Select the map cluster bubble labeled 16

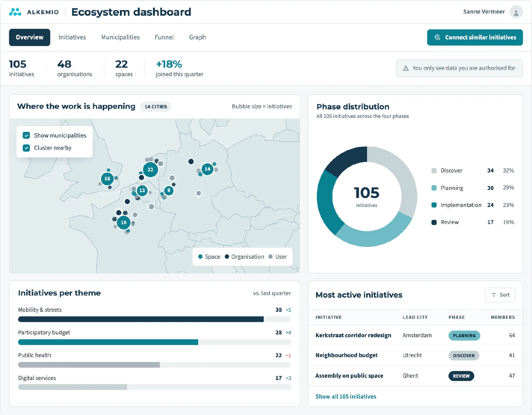tap(107, 179)
